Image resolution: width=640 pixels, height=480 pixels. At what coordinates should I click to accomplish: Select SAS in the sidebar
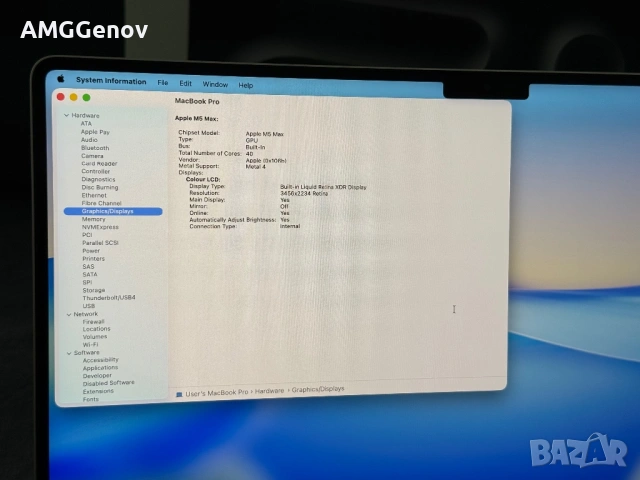(88, 267)
